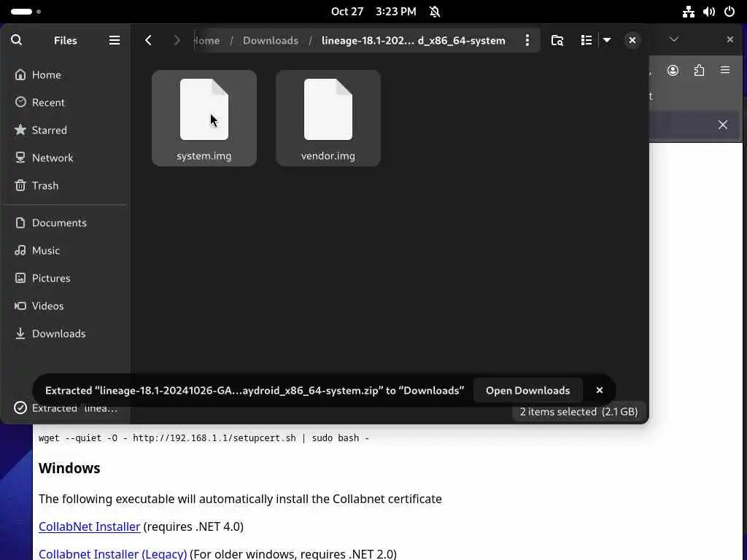Open Videos in the sidebar
Viewport: 747px width, 560px height.
click(66, 306)
